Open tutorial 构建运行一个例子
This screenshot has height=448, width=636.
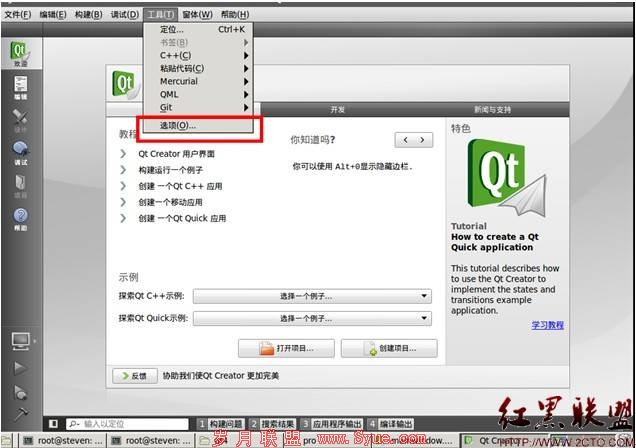coord(170,170)
